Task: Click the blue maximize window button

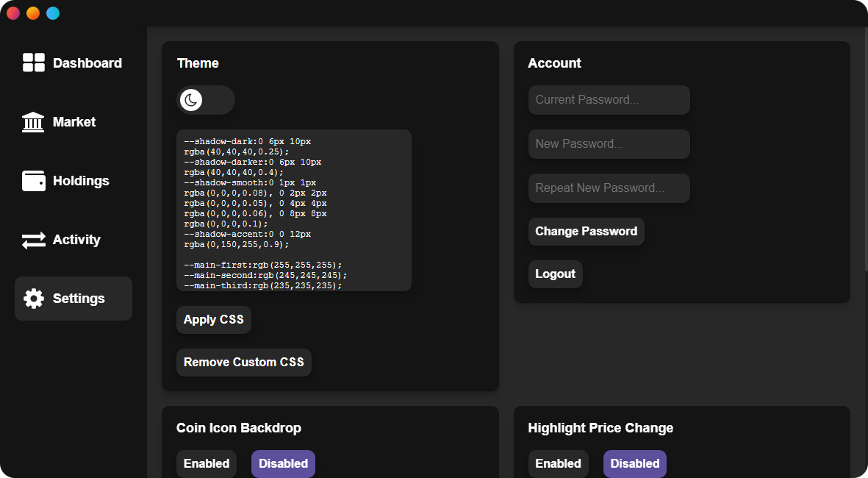Action: click(x=53, y=13)
